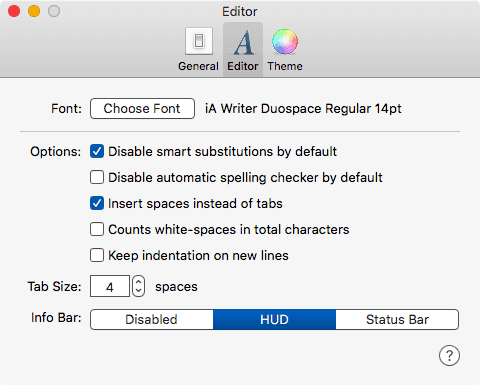Viewport: 480px width, 385px height.
Task: Select the HUD Info Bar option
Action: [274, 320]
